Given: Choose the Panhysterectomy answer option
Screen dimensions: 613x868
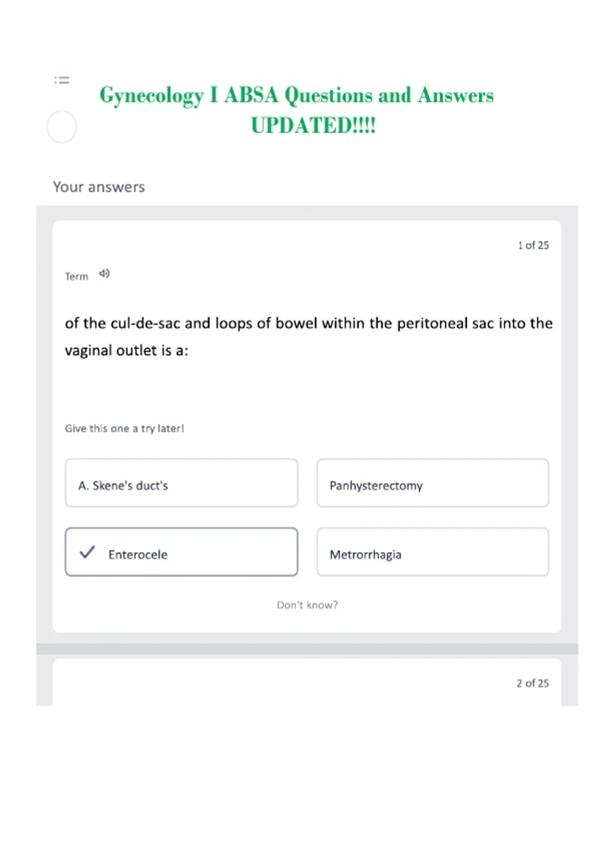Looking at the screenshot, I should pos(433,483).
